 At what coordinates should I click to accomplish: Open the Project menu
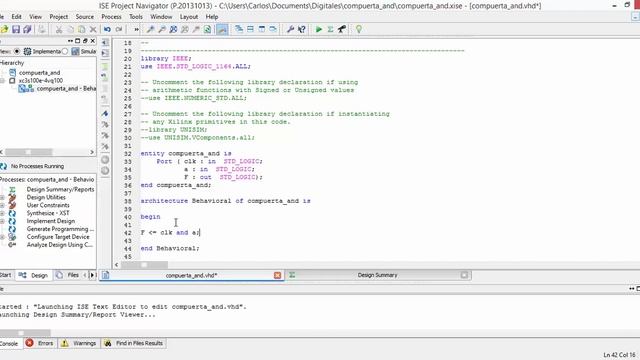click(x=59, y=17)
